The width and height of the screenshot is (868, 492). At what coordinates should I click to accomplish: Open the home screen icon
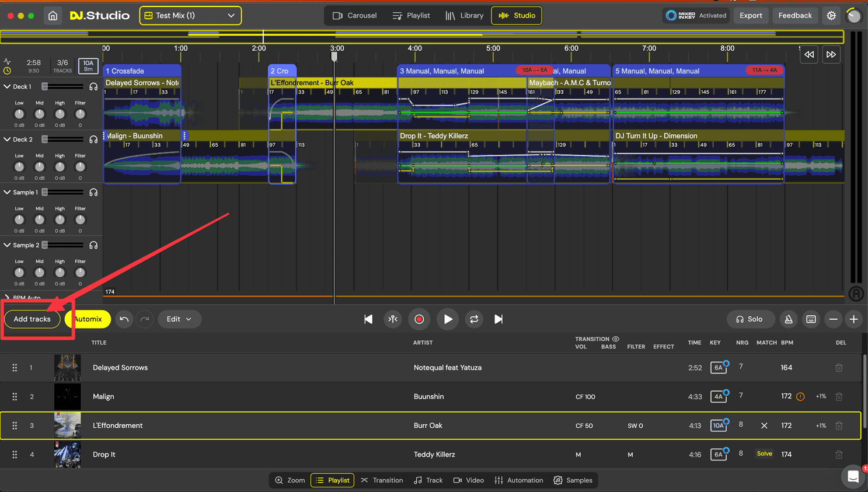point(53,16)
